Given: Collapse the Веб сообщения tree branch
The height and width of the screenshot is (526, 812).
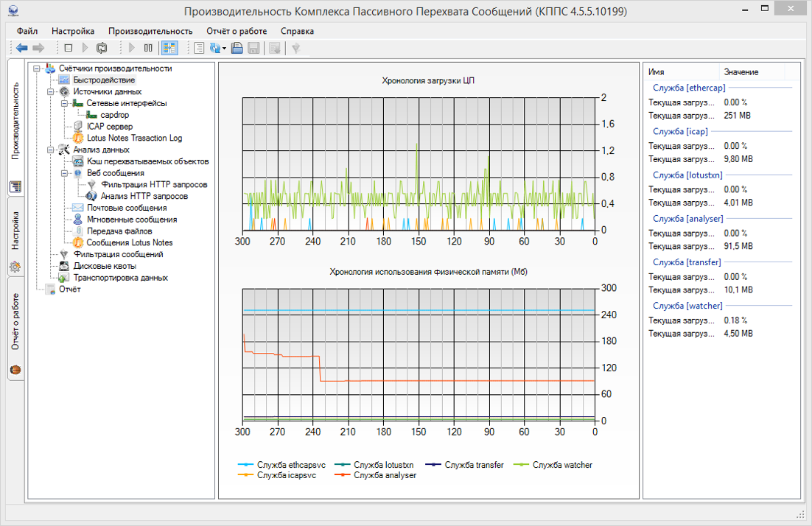Looking at the screenshot, I should pyautogui.click(x=64, y=173).
